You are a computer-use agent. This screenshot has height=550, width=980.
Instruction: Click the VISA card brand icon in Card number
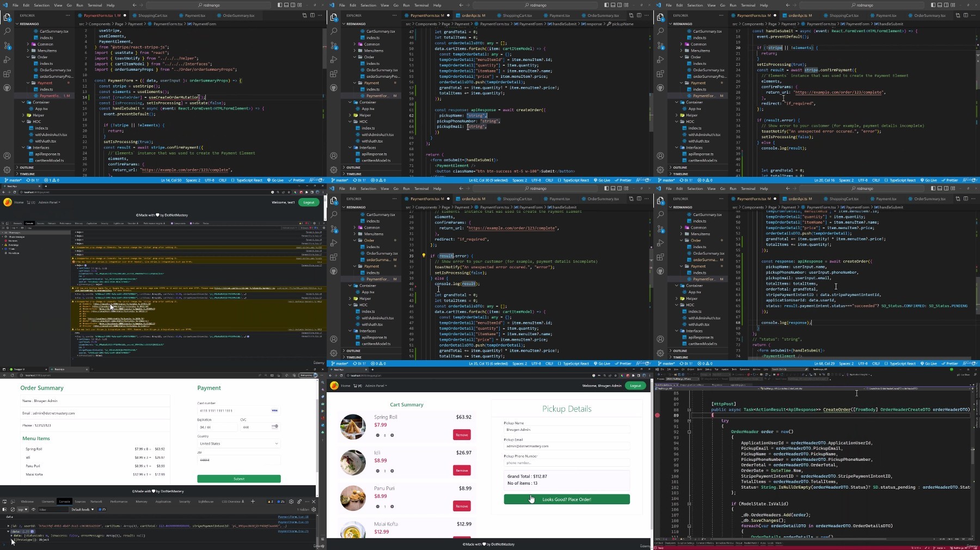(x=274, y=411)
